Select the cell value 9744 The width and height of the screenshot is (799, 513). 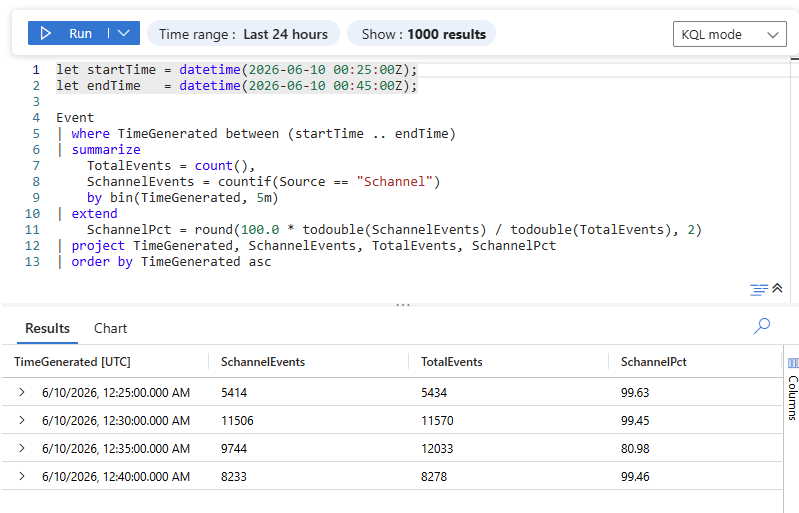(x=234, y=449)
